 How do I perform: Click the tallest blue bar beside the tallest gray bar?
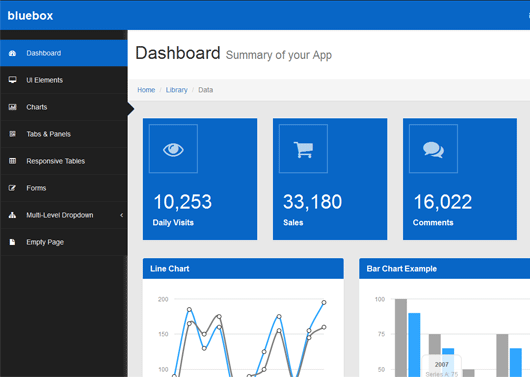(x=414, y=345)
